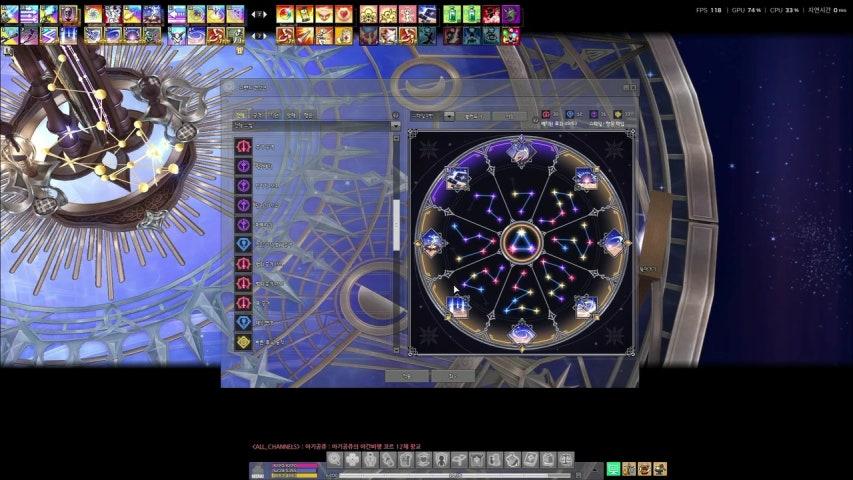The height and width of the screenshot is (480, 853).
Task: Select the lower-right swirl skill icon on the wheel
Action: pyautogui.click(x=586, y=306)
